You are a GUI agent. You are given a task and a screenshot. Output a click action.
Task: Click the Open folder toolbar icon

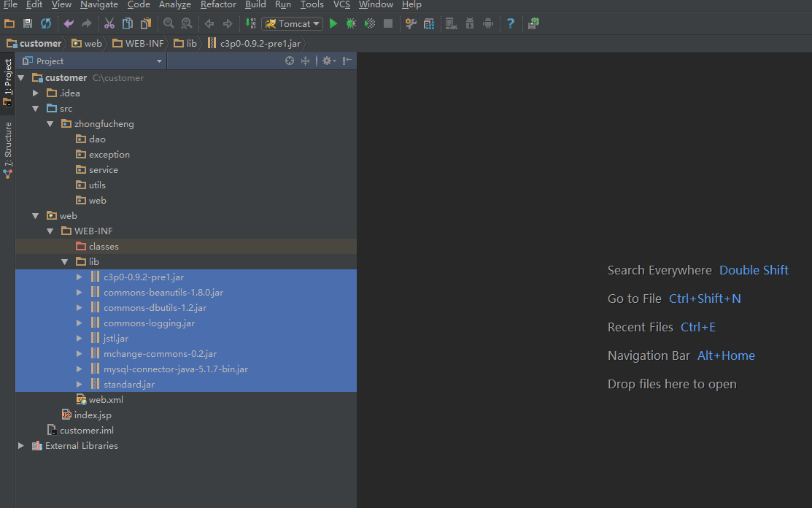[x=9, y=24]
